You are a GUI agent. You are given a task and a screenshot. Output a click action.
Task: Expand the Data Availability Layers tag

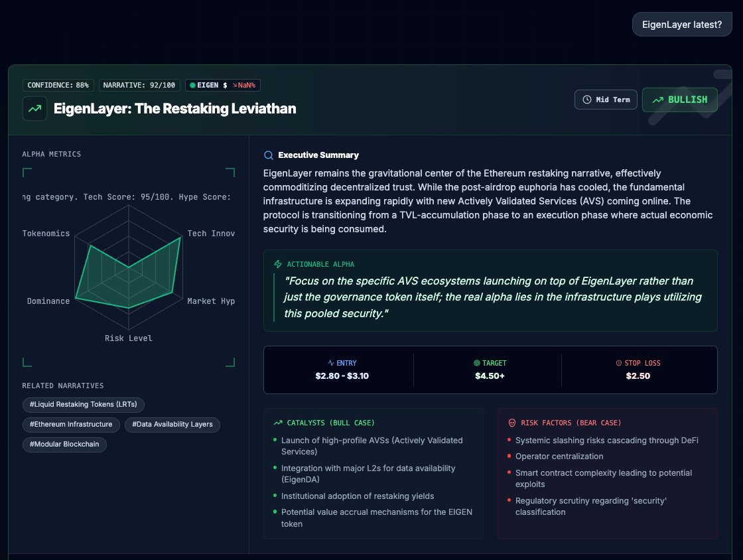click(x=172, y=425)
